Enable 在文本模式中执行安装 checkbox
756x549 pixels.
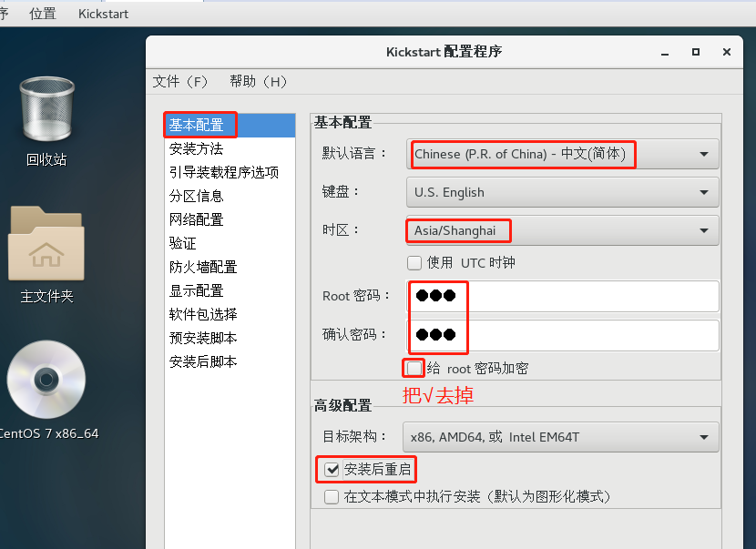(x=332, y=496)
